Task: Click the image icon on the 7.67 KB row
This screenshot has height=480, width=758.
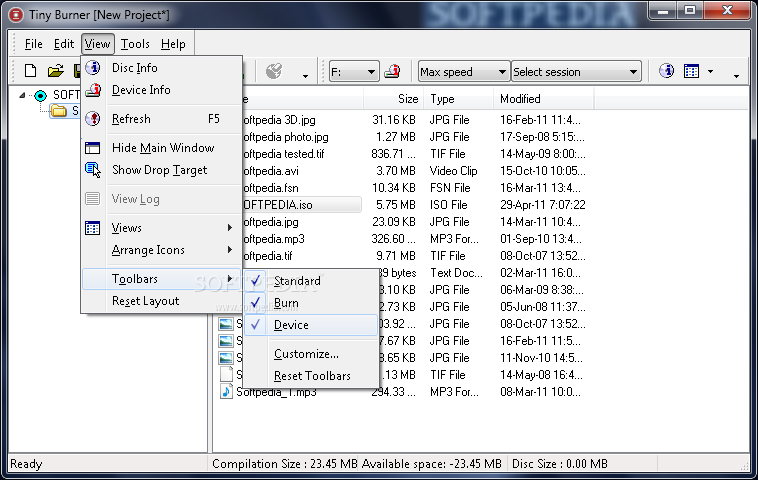Action: tap(226, 341)
